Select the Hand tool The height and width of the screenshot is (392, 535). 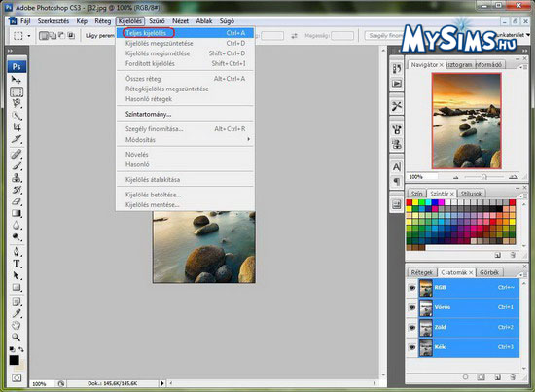17,325
